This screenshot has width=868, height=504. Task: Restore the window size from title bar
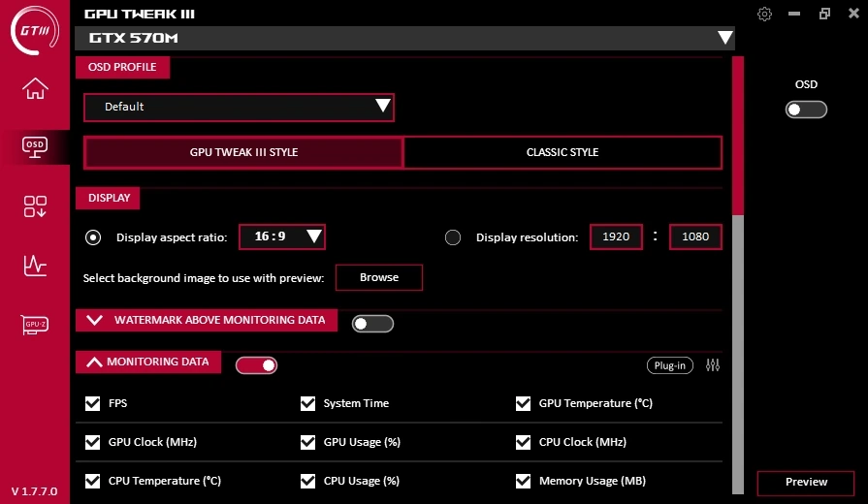[824, 14]
